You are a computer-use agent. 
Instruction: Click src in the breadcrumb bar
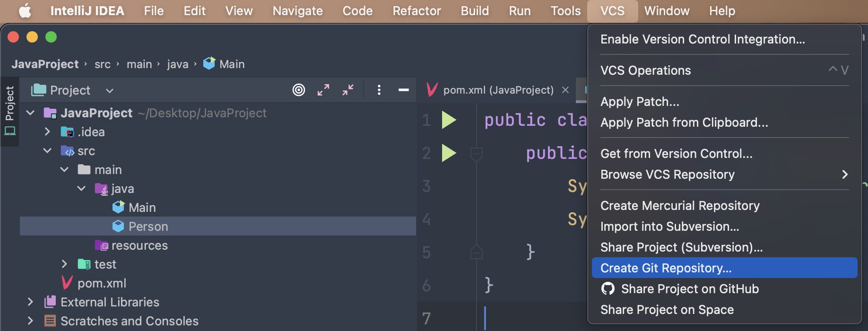point(103,64)
